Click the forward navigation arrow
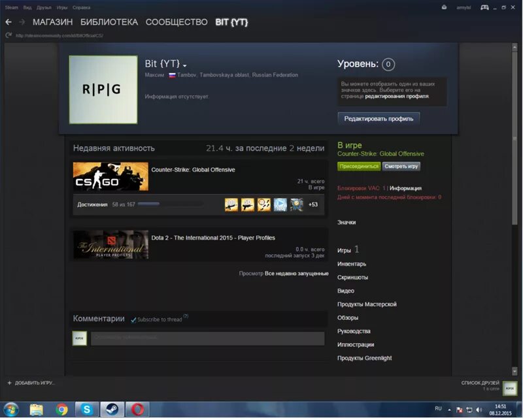The image size is (523, 420). (22, 22)
